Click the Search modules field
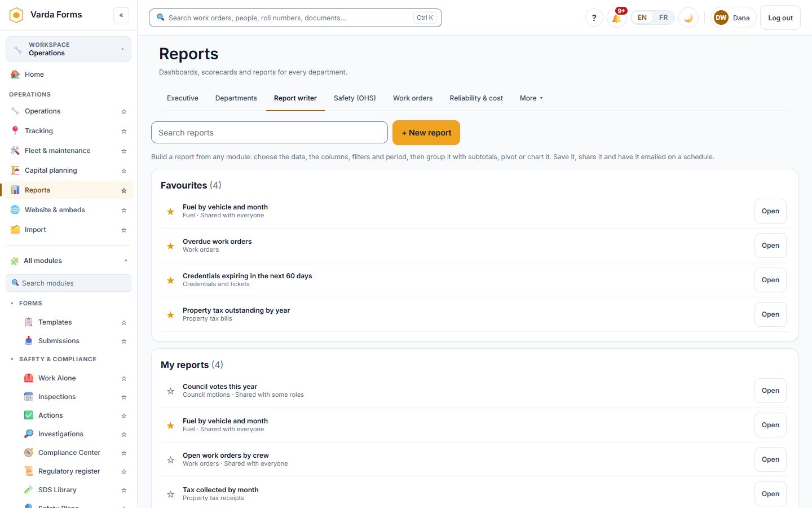The width and height of the screenshot is (812, 508). tap(68, 283)
